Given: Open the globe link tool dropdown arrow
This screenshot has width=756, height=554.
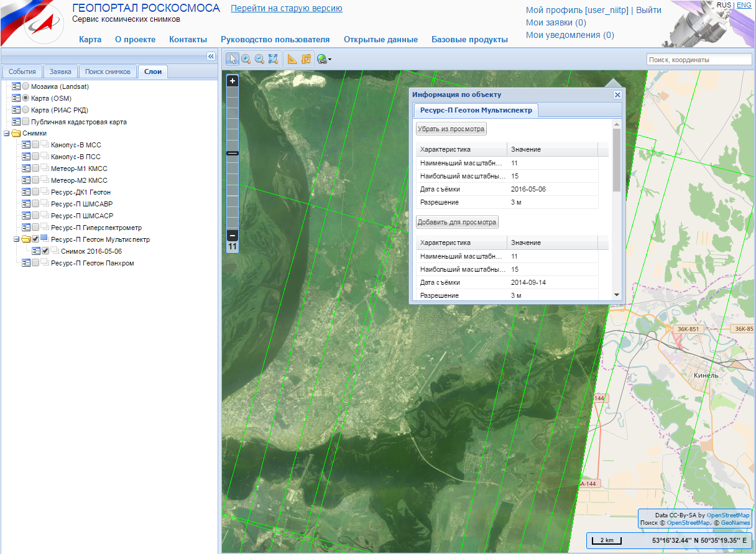Looking at the screenshot, I should coord(330,60).
